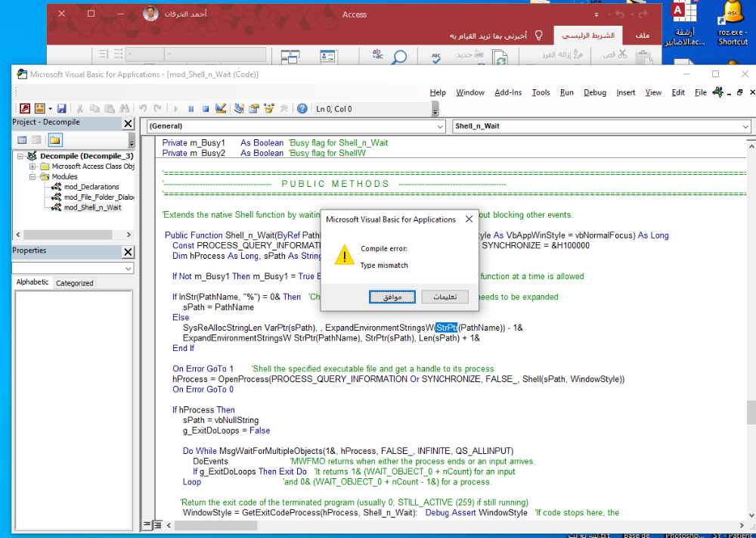The height and width of the screenshot is (538, 756).
Task: Open the Debug menu
Action: pos(595,92)
